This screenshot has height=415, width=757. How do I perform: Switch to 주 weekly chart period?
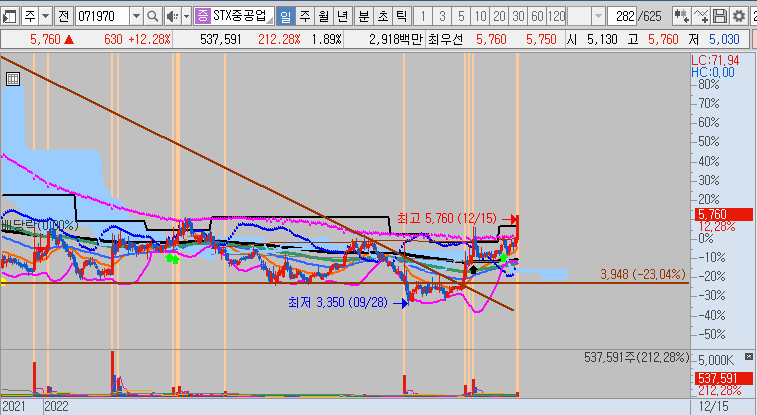click(x=305, y=16)
